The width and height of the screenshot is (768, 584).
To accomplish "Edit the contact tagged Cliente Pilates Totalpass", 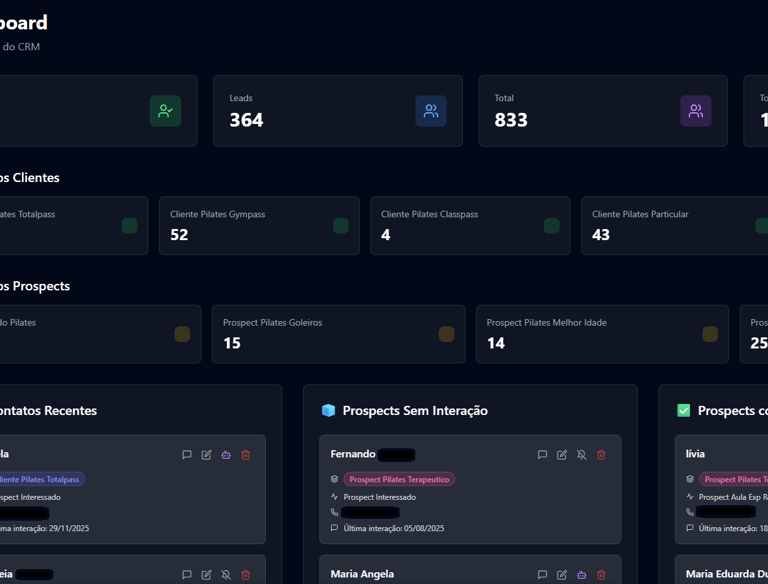I will [206, 455].
